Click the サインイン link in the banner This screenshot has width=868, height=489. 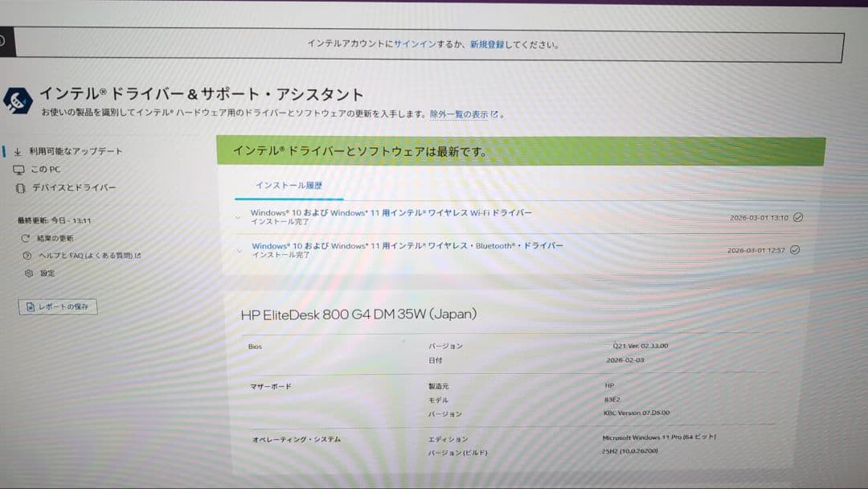pos(415,43)
